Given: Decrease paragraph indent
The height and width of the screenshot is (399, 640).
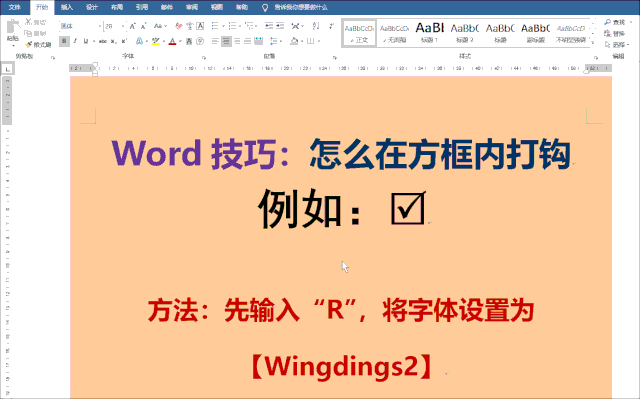Looking at the screenshot, I should (x=269, y=26).
